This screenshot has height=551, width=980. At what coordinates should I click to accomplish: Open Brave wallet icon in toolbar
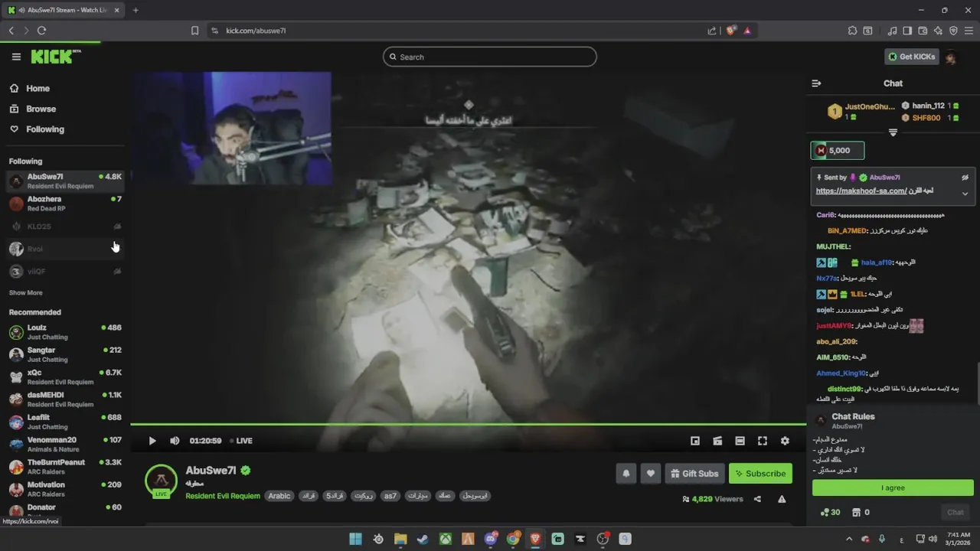click(x=923, y=31)
